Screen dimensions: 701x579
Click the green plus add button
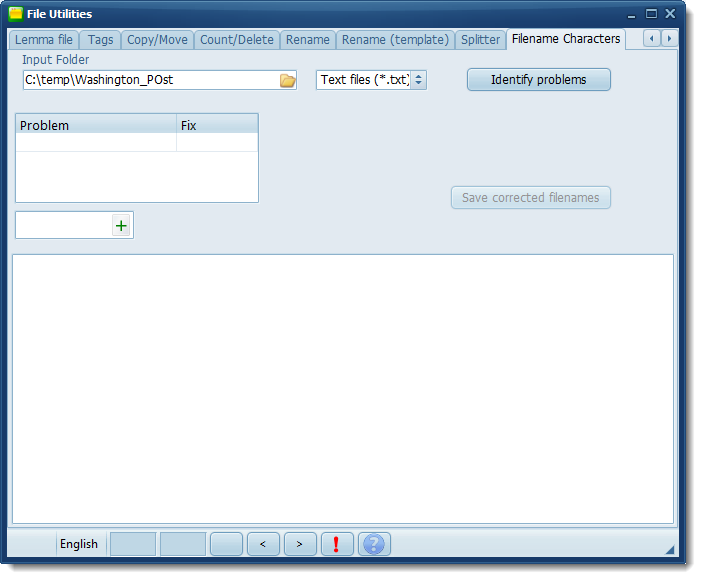point(121,226)
